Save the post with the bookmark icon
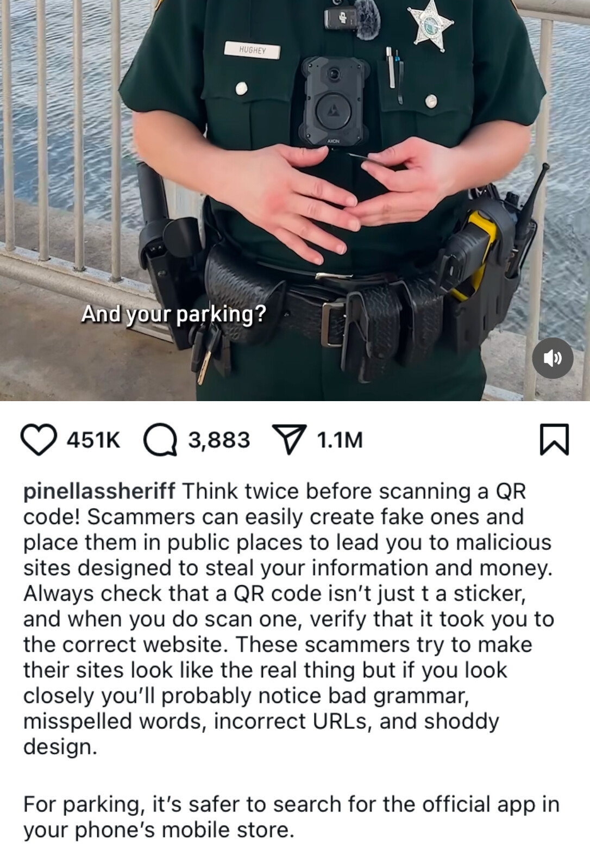This screenshot has width=590, height=868. point(554,440)
